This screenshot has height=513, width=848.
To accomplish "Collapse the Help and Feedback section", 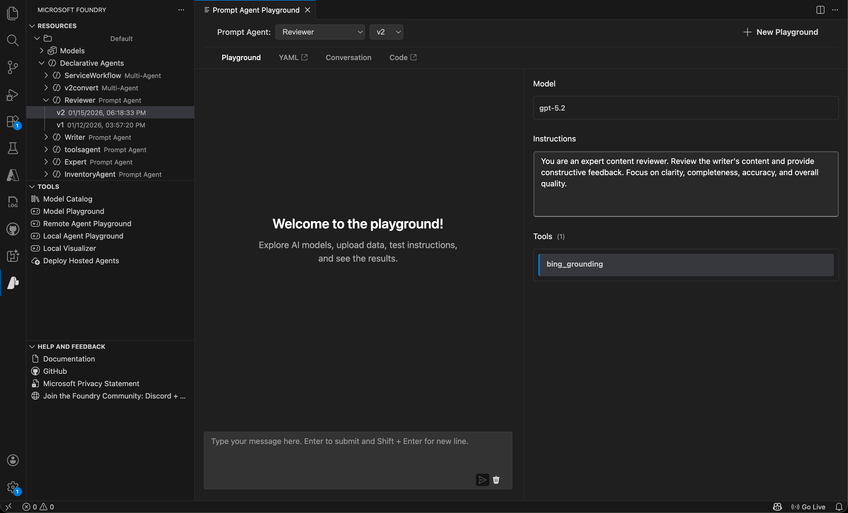I will [32, 347].
